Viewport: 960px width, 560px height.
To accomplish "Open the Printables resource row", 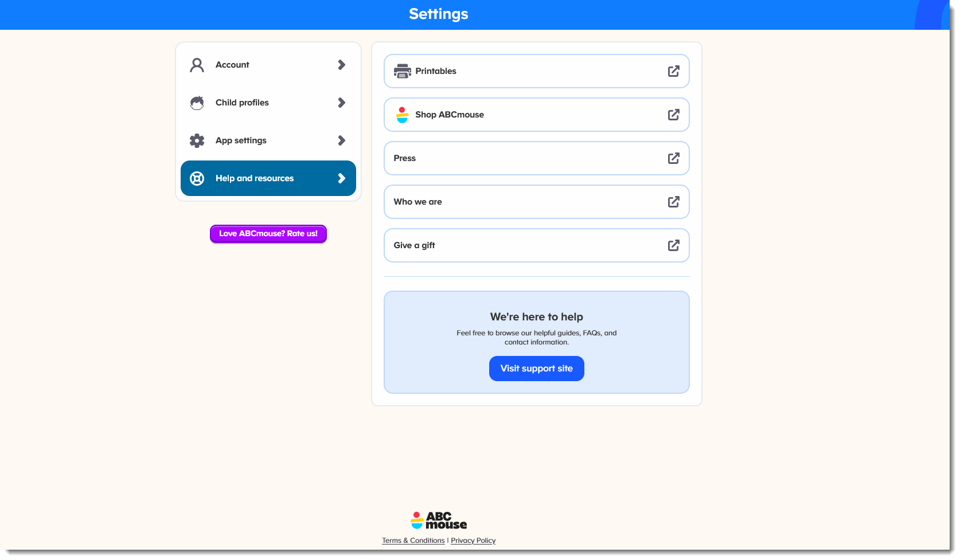I will pyautogui.click(x=537, y=71).
